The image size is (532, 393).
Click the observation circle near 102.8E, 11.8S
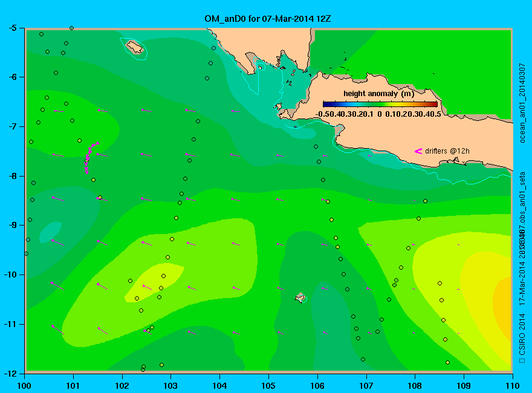coord(161,365)
